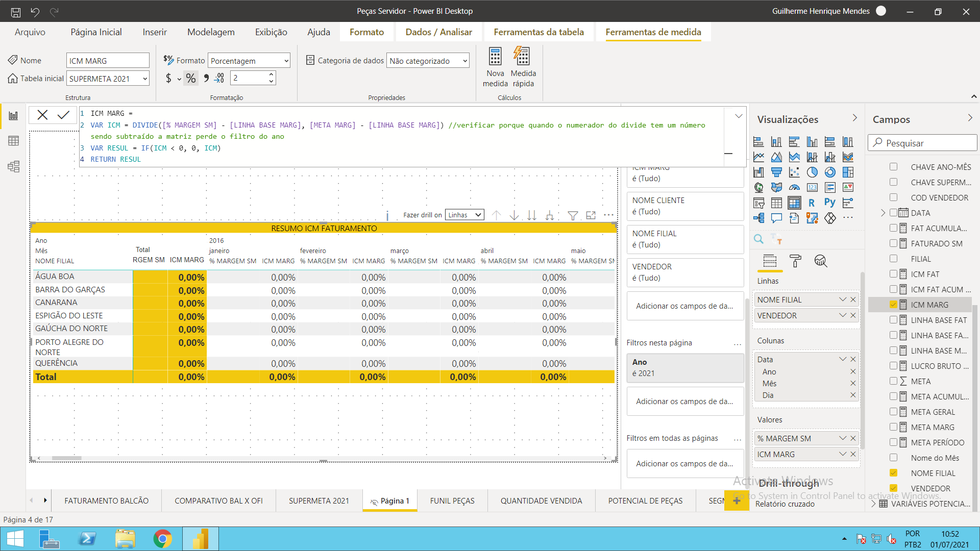The image size is (980, 551).
Task: Uncheck the ICM MARG field
Action: 893,305
